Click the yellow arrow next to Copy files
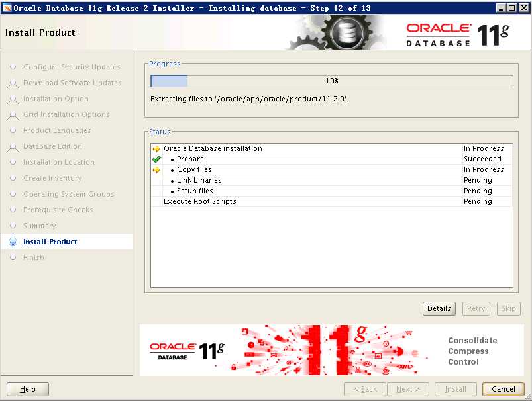The height and width of the screenshot is (401, 532). [156, 170]
